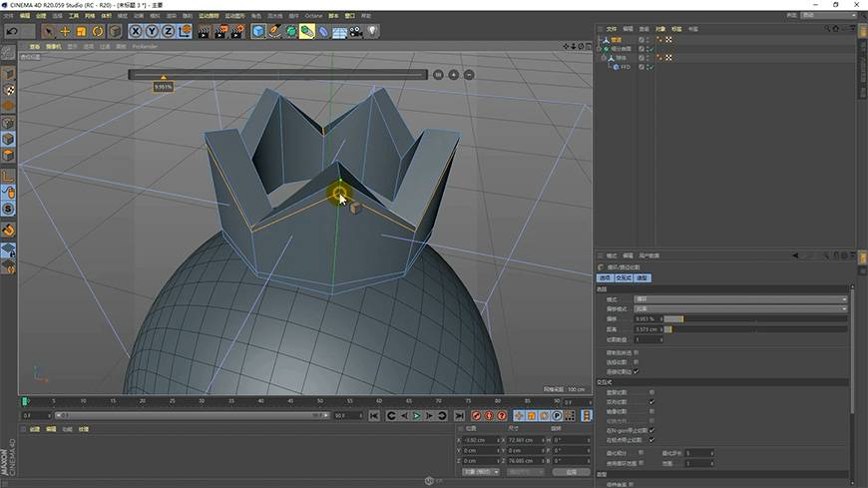Click the minus button on loop cut bar
The height and width of the screenshot is (488, 868).
(469, 75)
